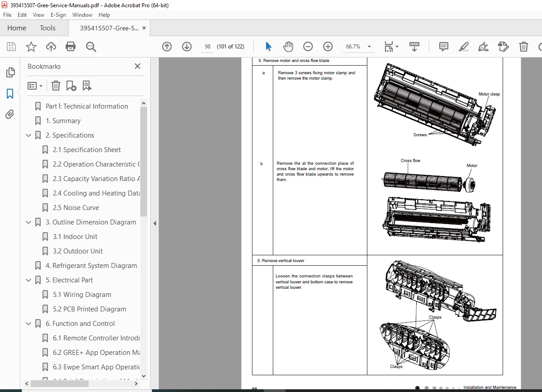Image resolution: width=542 pixels, height=392 pixels.
Task: Delete selected bookmark trash icon
Action: click(x=56, y=86)
